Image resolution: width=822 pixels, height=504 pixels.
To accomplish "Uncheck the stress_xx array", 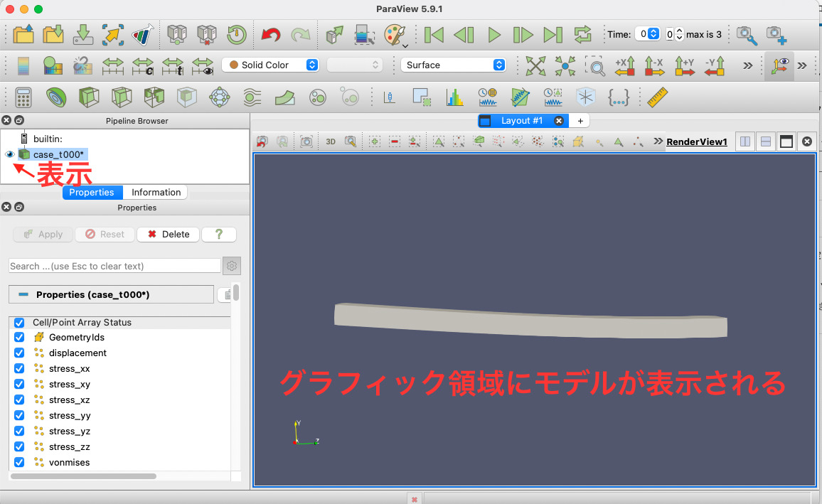I will [18, 368].
